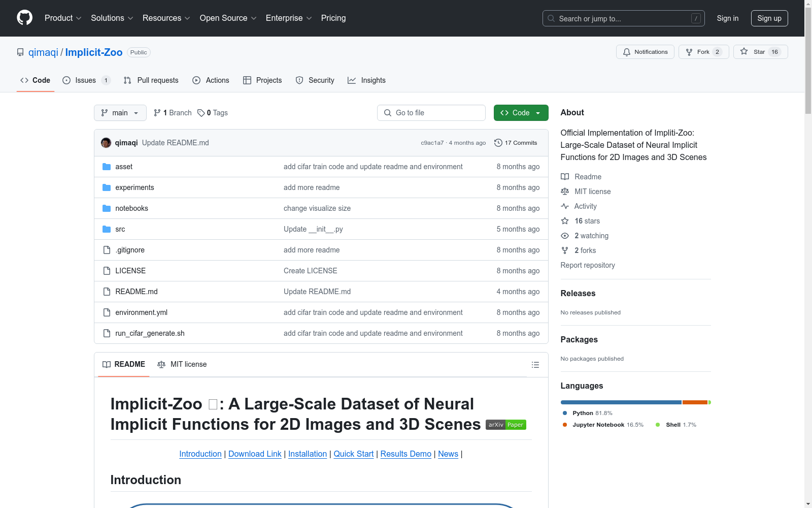Click the tag icon beside Tags
812x508 pixels.
point(201,113)
